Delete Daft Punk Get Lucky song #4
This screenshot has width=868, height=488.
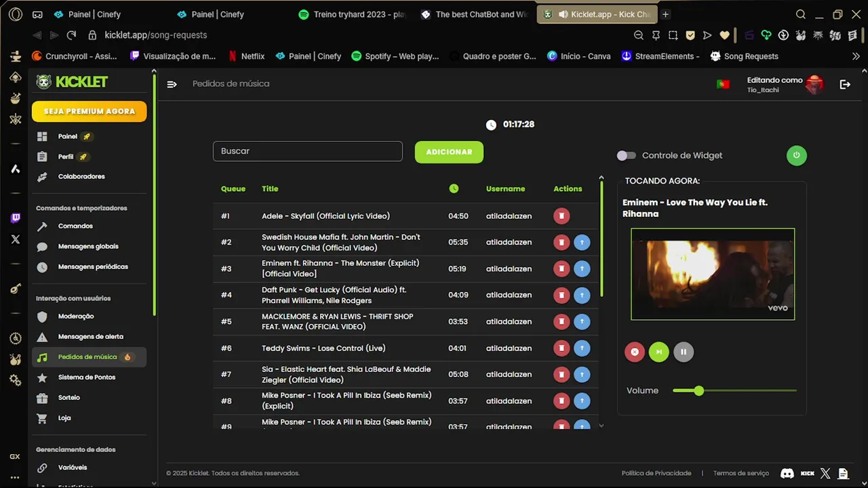point(561,295)
